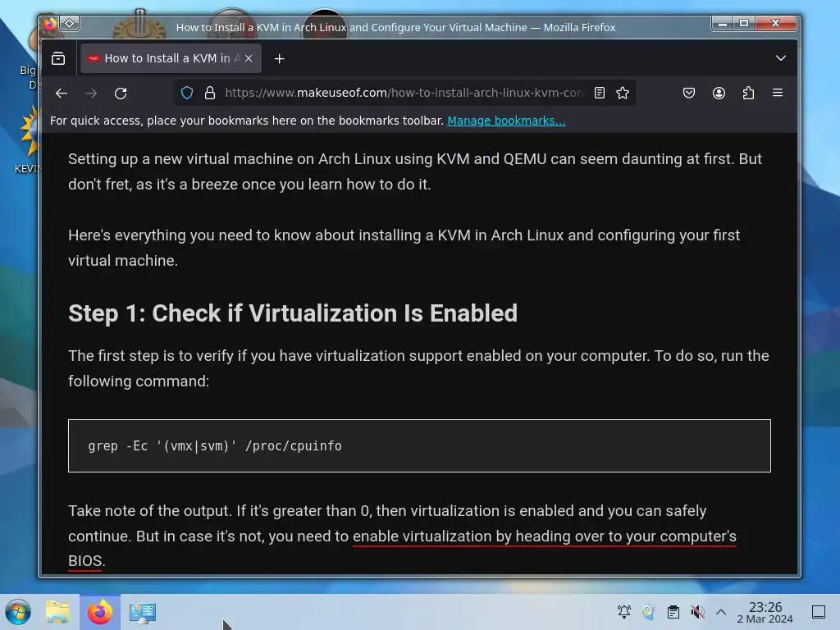Screen dimensions: 840x630
Task: Follow the enable virtualization BIOS link
Action: (545, 536)
